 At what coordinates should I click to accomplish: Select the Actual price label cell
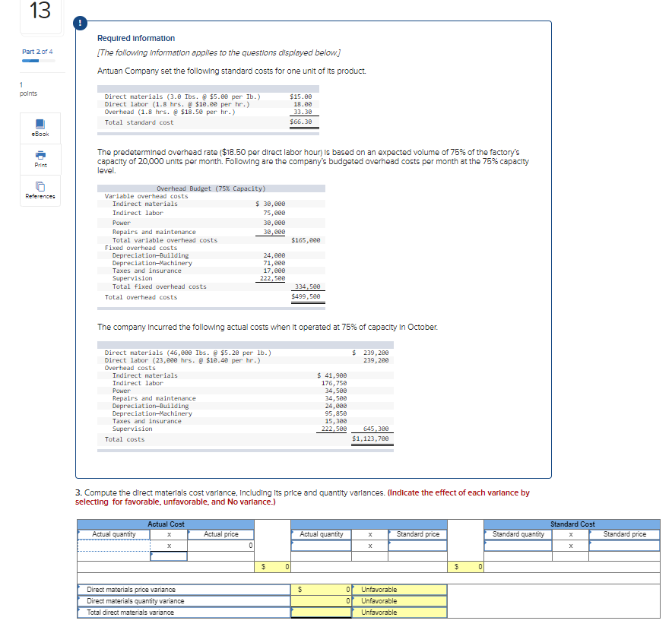tap(220, 534)
